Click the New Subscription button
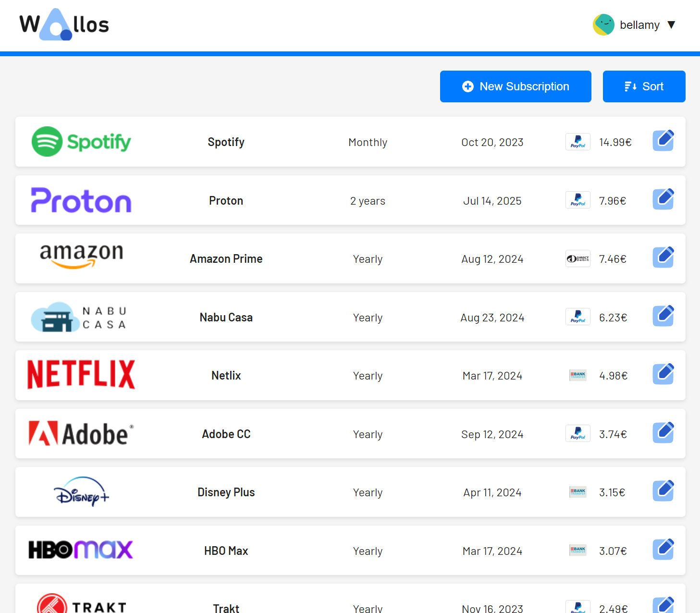Viewport: 700px width, 613px height. pyautogui.click(x=515, y=86)
